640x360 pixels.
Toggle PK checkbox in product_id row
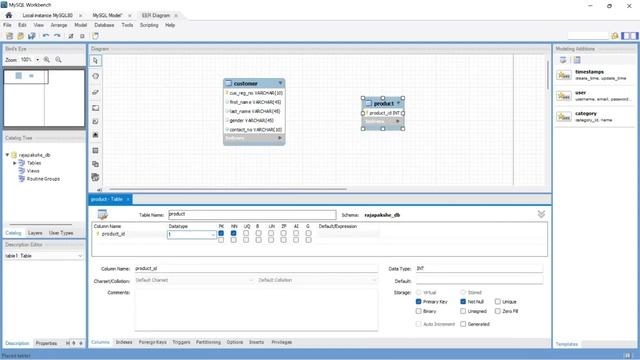(221, 233)
